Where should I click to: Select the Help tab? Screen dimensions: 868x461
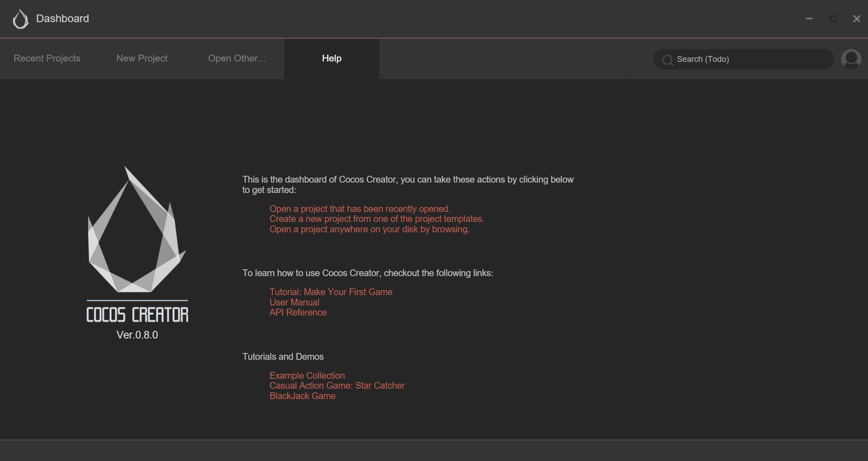(331, 58)
